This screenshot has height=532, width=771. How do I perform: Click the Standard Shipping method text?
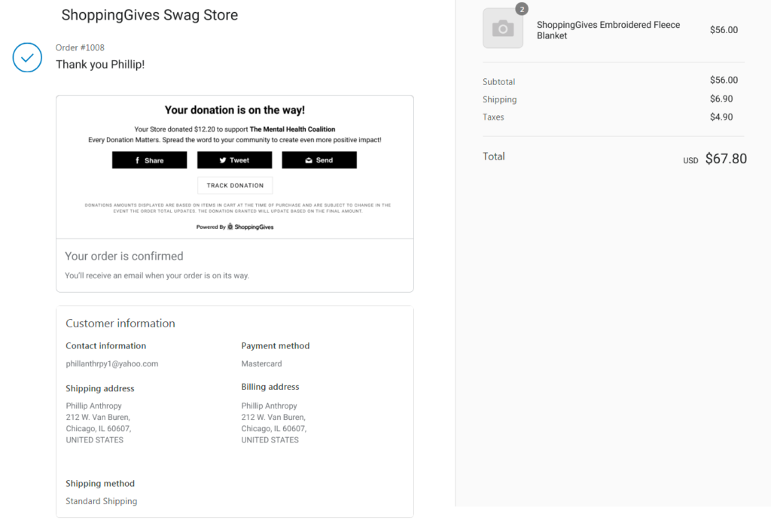pos(102,501)
